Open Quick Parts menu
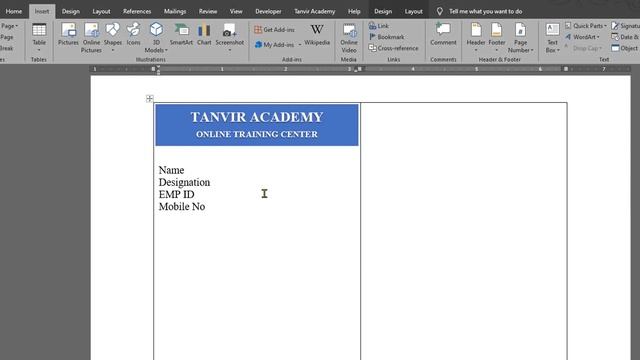This screenshot has width=640, height=360. pyautogui.click(x=586, y=26)
